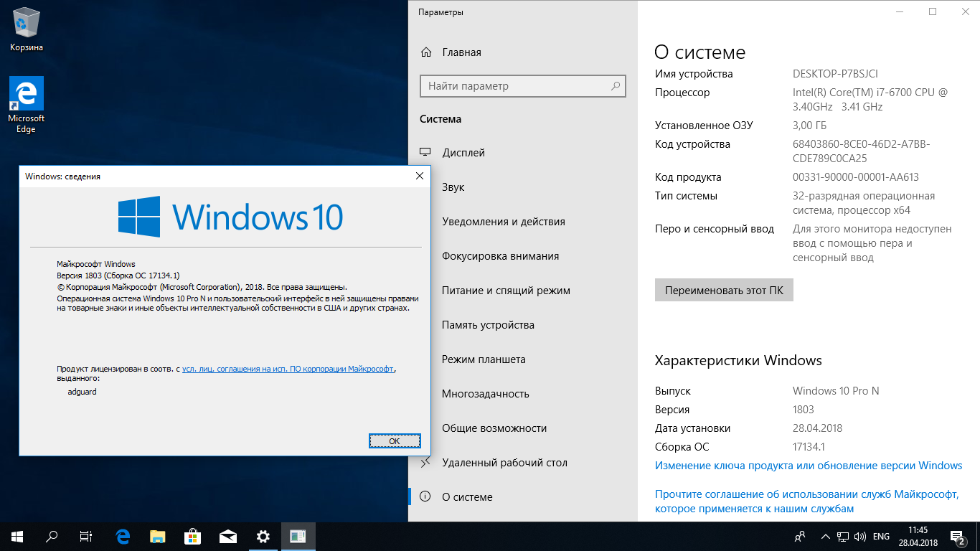Launch Edge from the taskbar
The width and height of the screenshot is (980, 551).
click(123, 536)
